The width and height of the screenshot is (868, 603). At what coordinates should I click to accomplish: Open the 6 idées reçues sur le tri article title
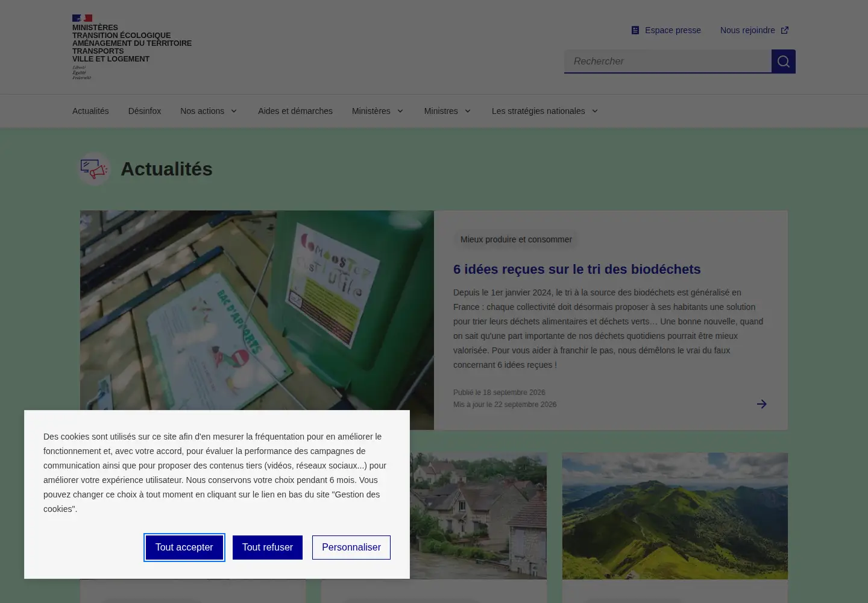click(577, 270)
